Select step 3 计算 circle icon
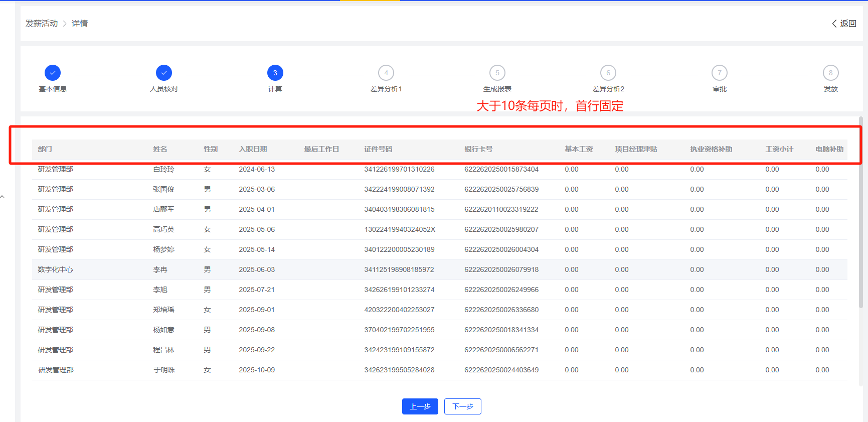 pos(275,73)
